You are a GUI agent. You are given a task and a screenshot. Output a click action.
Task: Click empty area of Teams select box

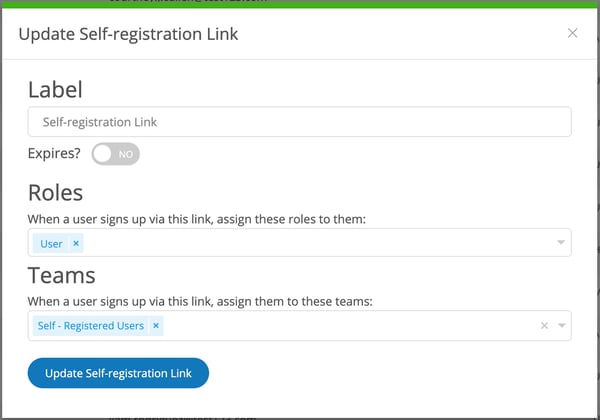tap(350, 326)
